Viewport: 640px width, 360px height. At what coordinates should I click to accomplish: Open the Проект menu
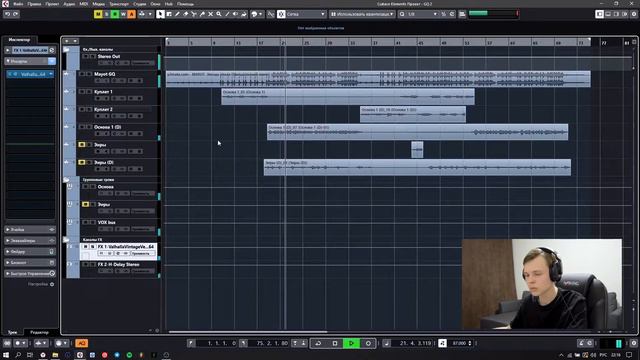point(52,4)
